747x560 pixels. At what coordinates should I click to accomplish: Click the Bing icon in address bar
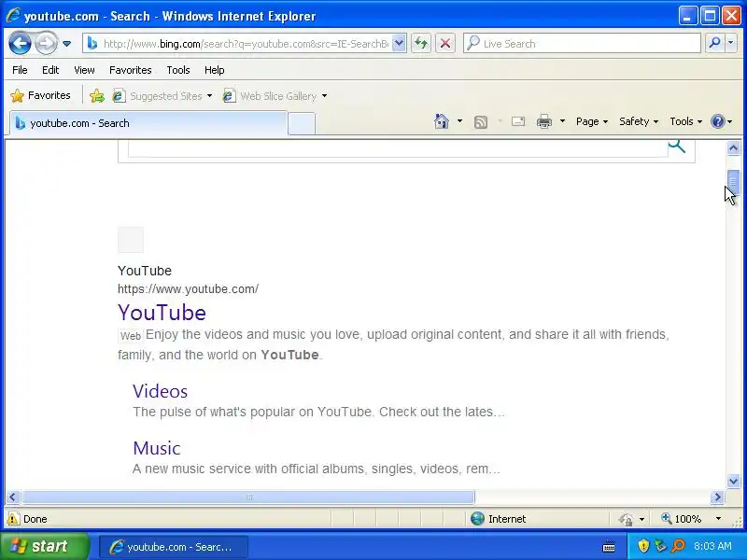[x=92, y=43]
